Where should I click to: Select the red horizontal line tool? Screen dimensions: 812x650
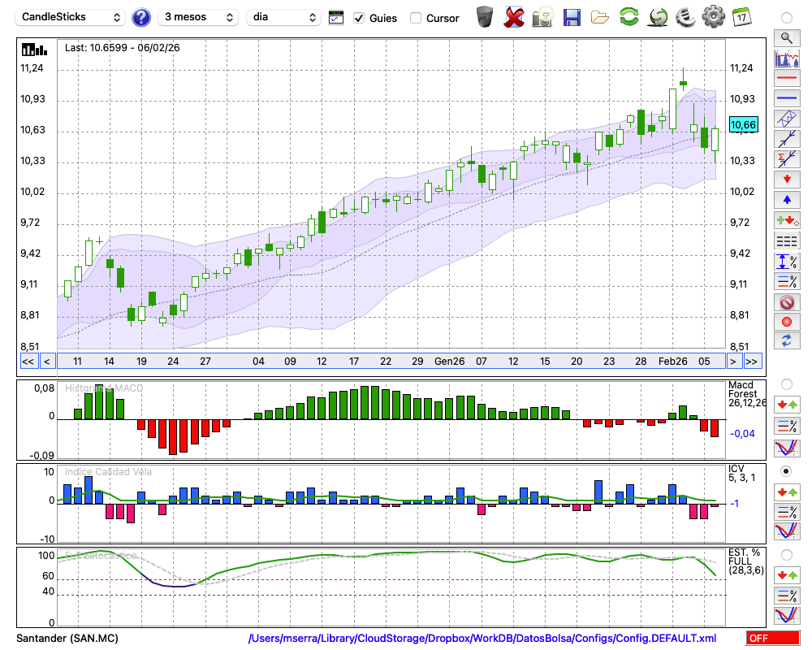click(787, 78)
